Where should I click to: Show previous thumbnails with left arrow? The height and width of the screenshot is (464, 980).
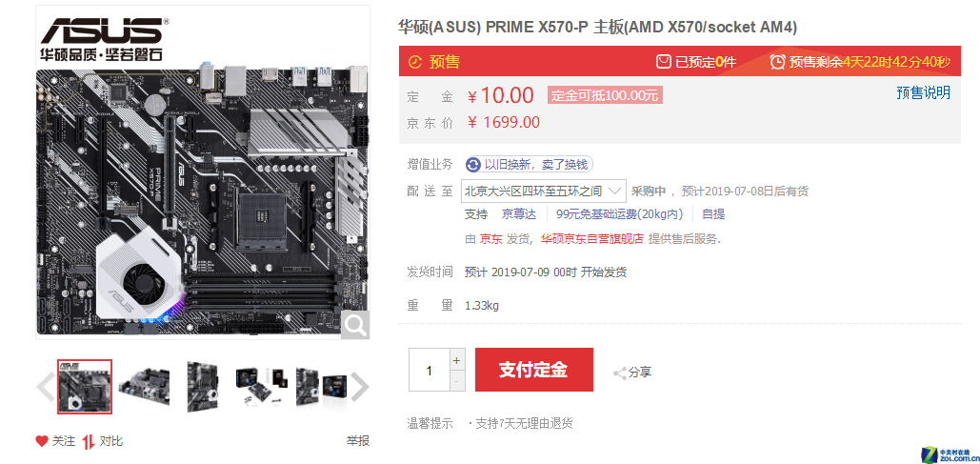pos(45,387)
